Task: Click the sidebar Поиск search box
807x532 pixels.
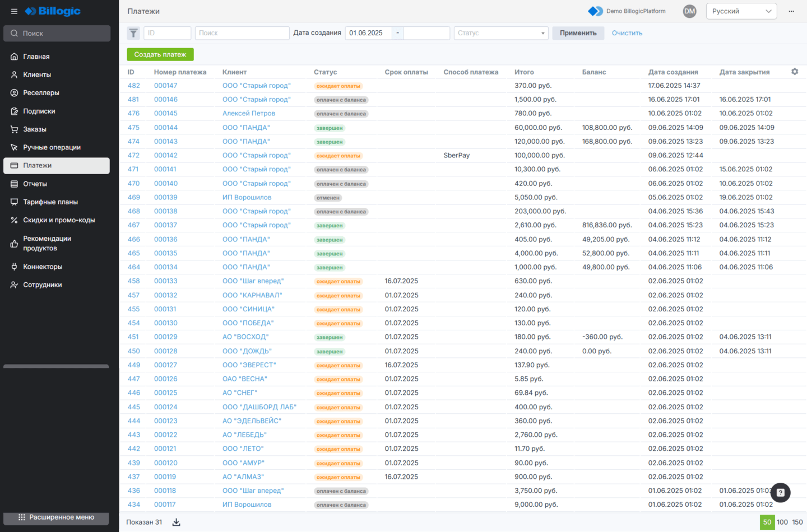Action: click(x=57, y=34)
